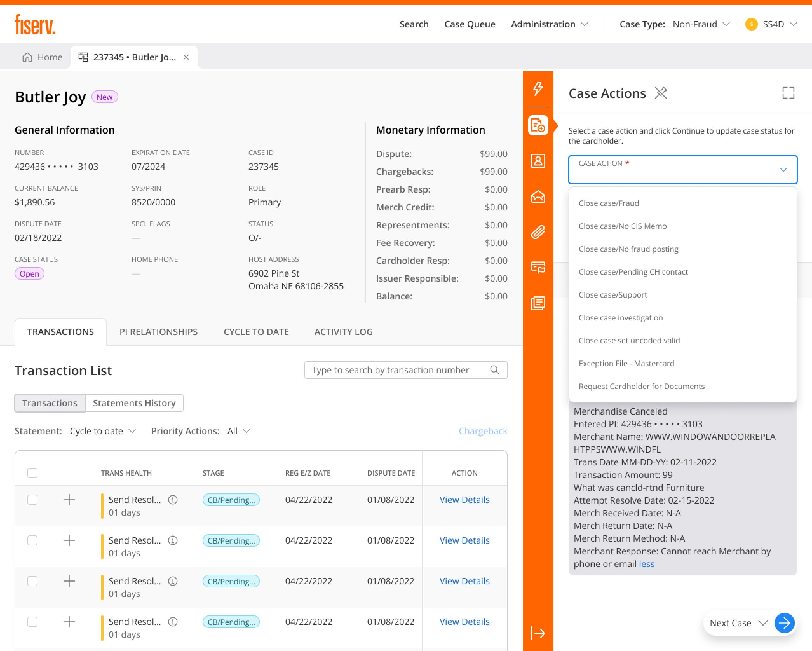Select Close case investigation option
Viewport: 812px width, 651px height.
(x=683, y=318)
